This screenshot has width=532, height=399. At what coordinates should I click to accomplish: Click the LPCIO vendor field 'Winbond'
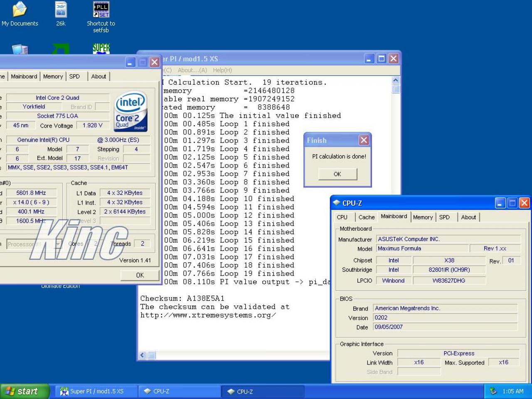click(394, 281)
